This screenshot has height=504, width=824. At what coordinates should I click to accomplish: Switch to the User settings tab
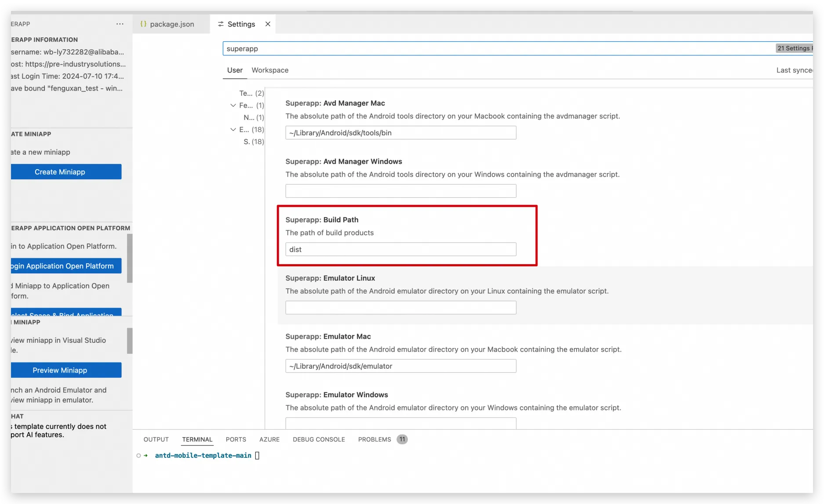(x=235, y=70)
